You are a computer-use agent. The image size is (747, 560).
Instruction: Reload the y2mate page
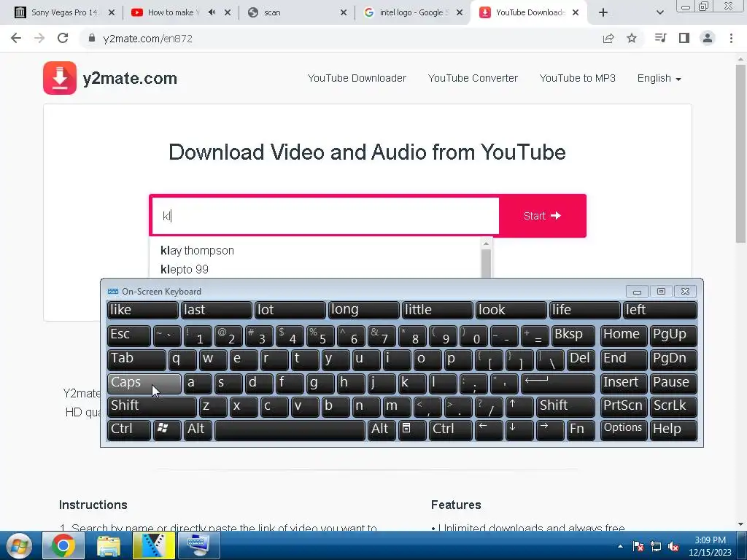(x=63, y=39)
